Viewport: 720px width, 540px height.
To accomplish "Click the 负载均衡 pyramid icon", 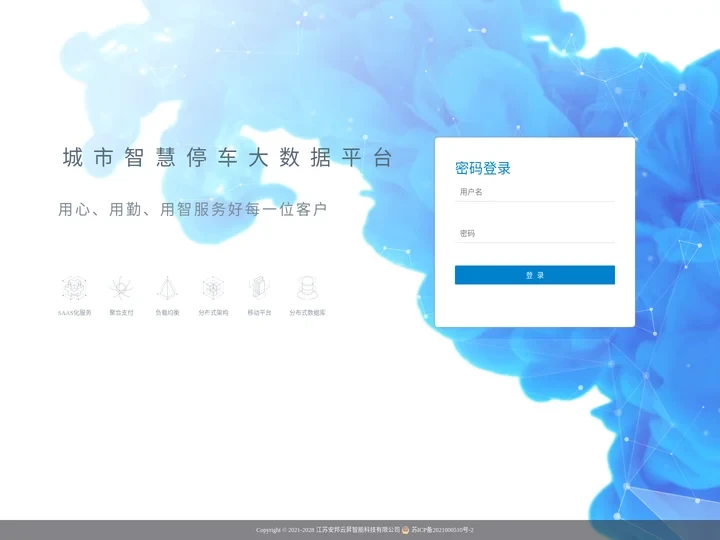I will point(167,288).
